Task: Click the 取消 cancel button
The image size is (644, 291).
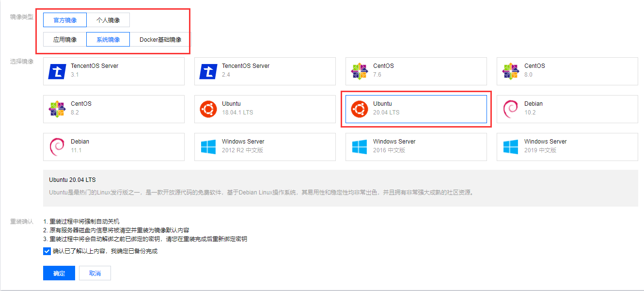Action: tap(95, 273)
